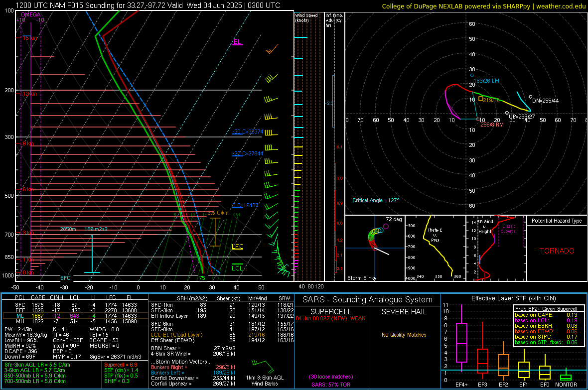Click the red 'Supercell = 6.9' index
The image size is (588, 390).
click(x=121, y=365)
